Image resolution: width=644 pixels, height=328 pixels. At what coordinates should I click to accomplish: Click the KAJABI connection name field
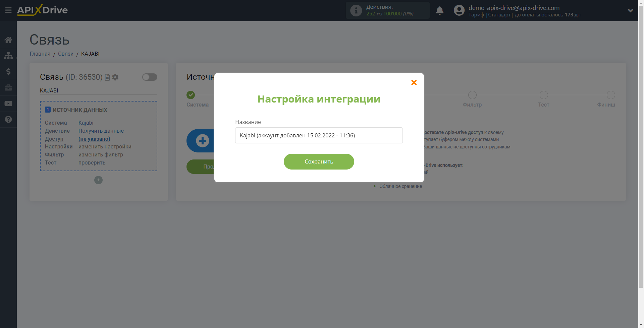tap(99, 90)
